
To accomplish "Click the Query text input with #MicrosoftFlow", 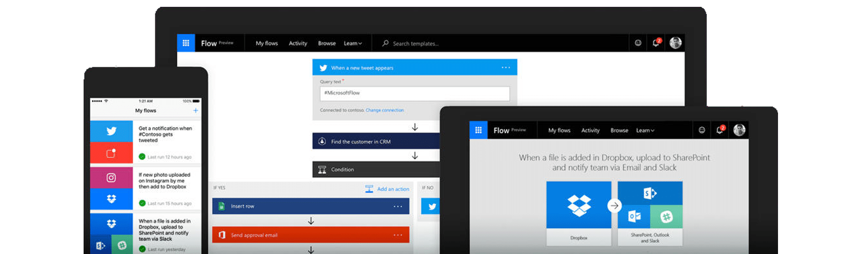I will click(x=415, y=93).
